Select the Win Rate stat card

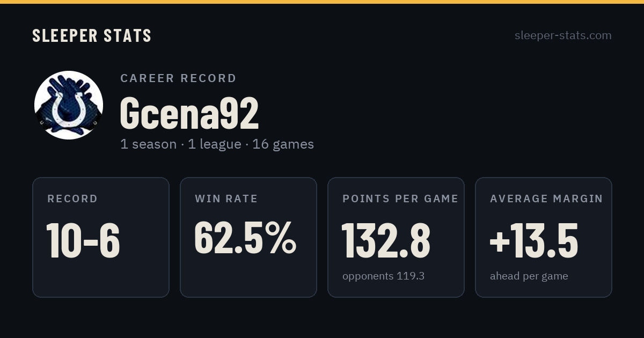(x=248, y=237)
